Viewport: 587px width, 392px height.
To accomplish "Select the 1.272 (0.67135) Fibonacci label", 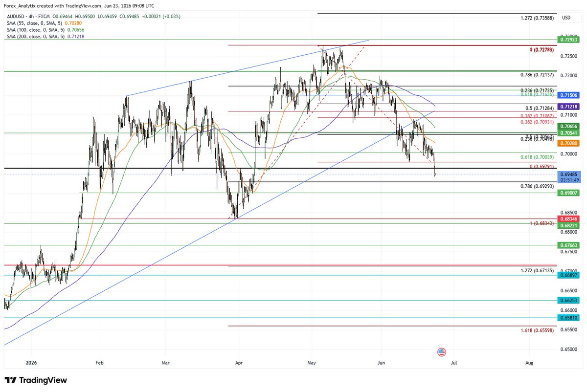I will [x=537, y=270].
